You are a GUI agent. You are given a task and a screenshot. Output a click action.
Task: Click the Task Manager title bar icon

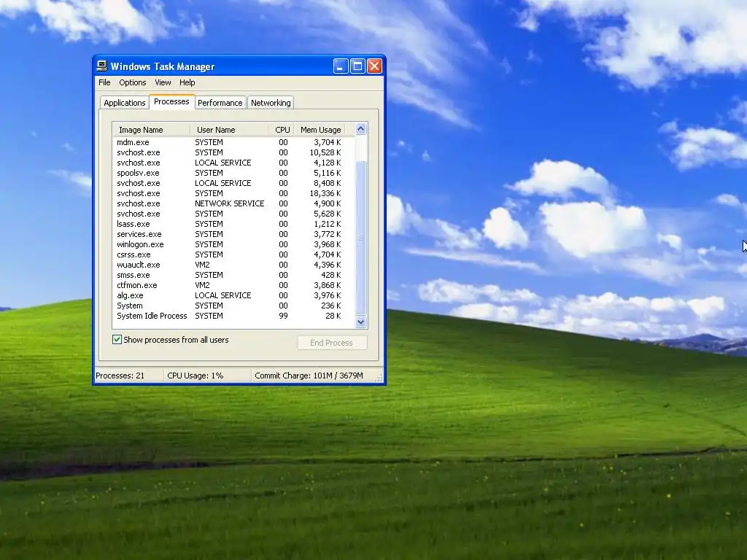(x=102, y=66)
